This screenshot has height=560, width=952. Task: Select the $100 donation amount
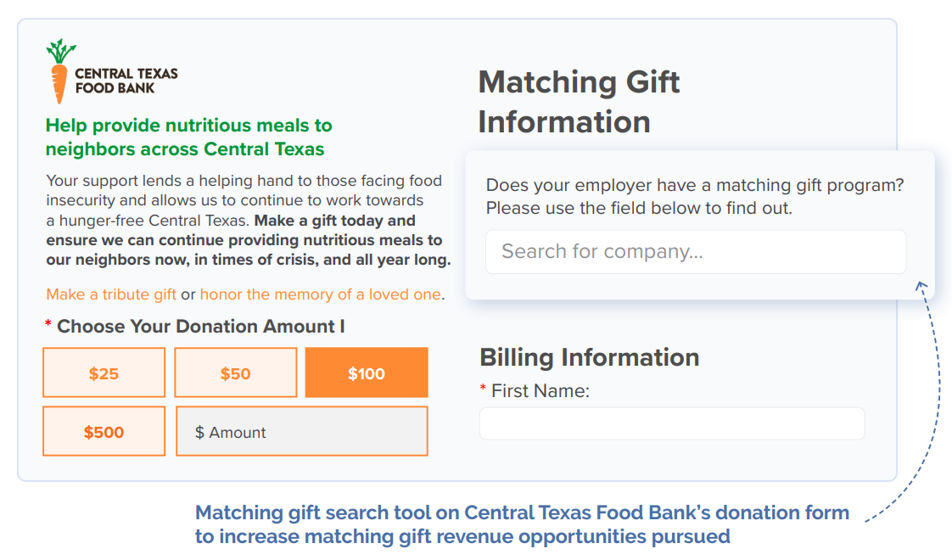pos(367,372)
